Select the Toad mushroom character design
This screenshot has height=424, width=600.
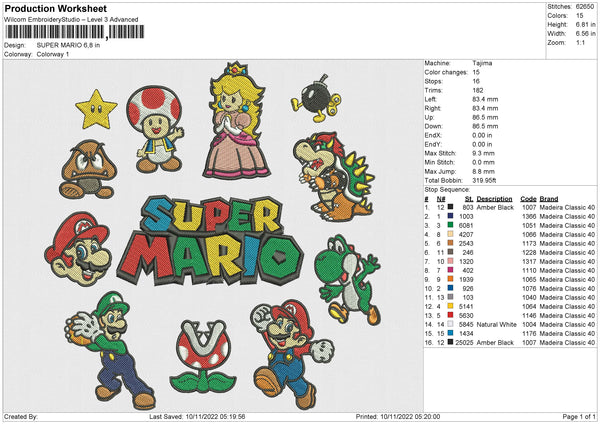tap(155, 129)
